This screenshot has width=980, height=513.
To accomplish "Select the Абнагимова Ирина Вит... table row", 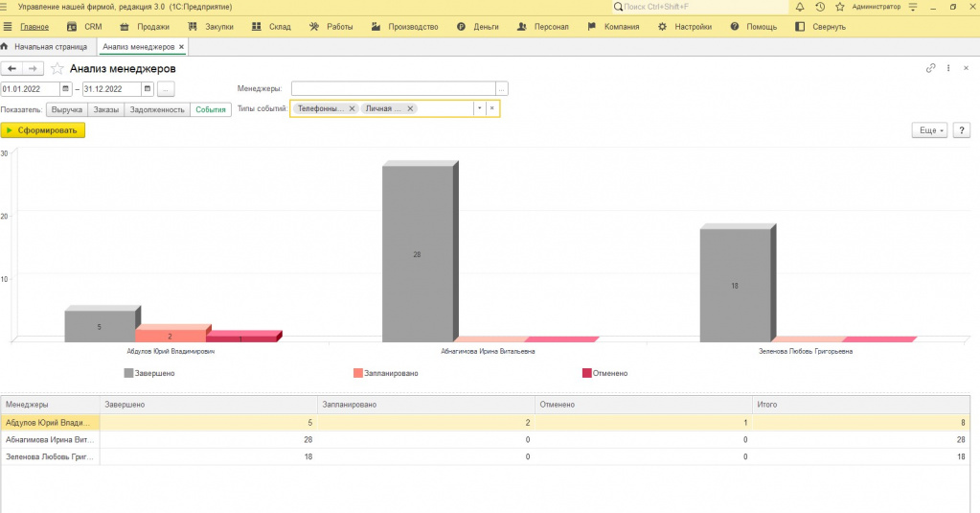I will (485, 440).
